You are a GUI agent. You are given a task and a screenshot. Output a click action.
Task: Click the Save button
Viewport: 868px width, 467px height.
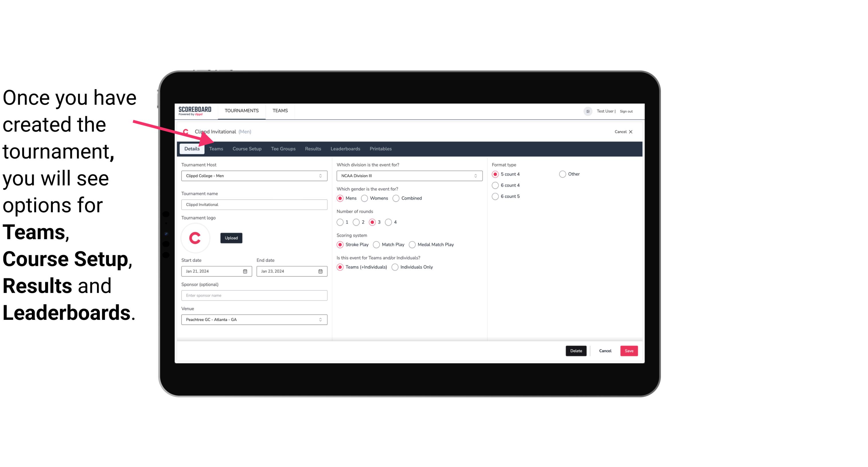629,351
